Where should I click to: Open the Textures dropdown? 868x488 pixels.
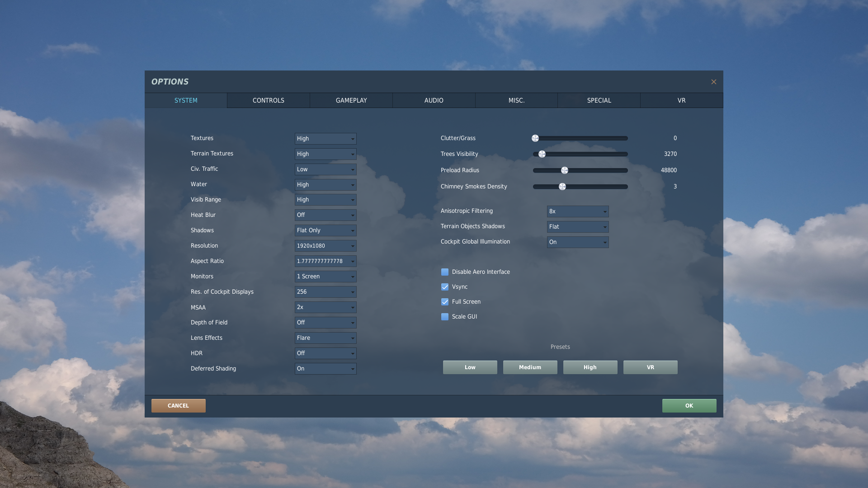(x=325, y=139)
